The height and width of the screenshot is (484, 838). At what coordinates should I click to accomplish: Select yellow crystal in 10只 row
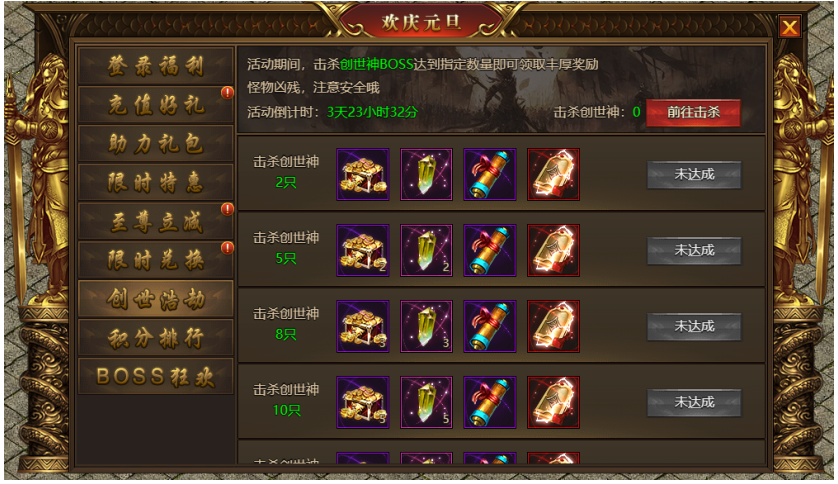point(426,402)
